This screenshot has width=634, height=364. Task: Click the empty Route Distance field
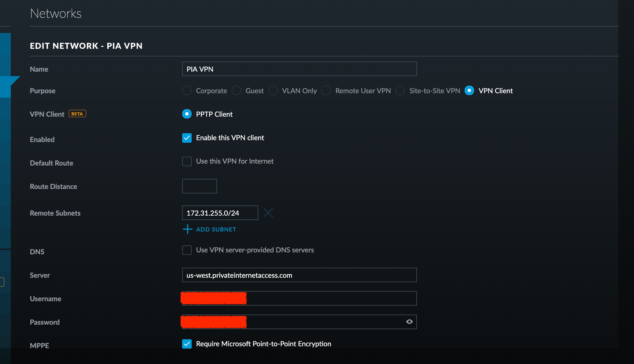(x=200, y=186)
